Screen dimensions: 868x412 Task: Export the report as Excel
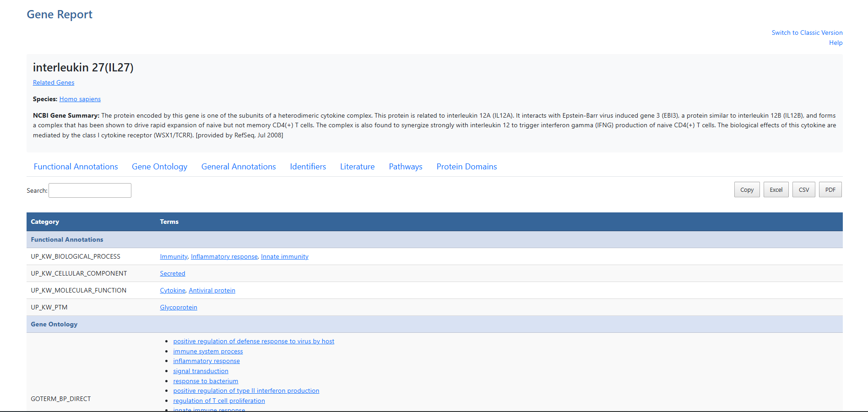(x=776, y=189)
